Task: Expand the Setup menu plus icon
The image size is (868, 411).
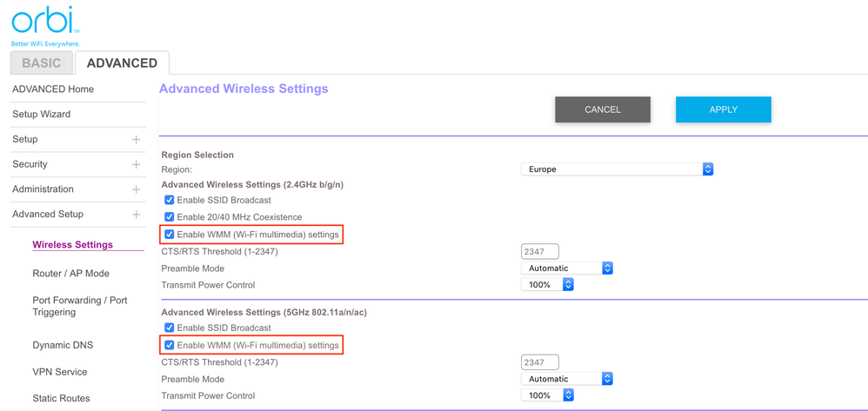Action: coord(136,140)
